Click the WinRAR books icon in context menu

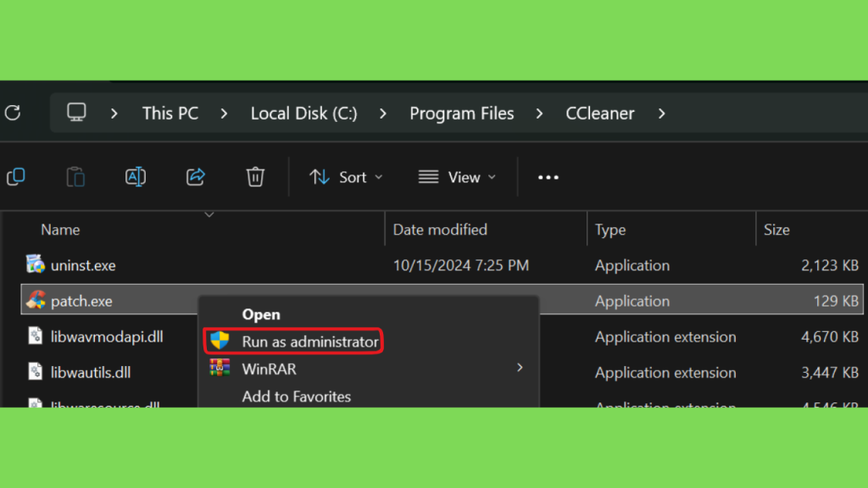point(220,368)
